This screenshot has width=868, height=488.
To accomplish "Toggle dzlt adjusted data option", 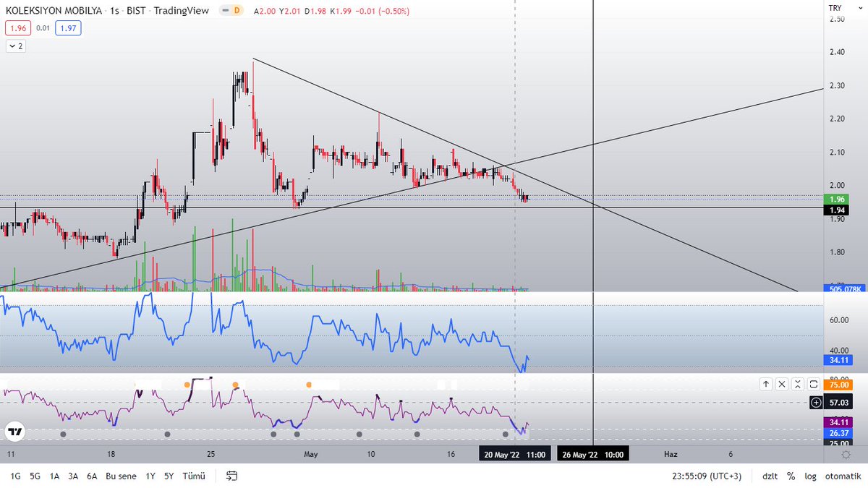I will point(769,476).
